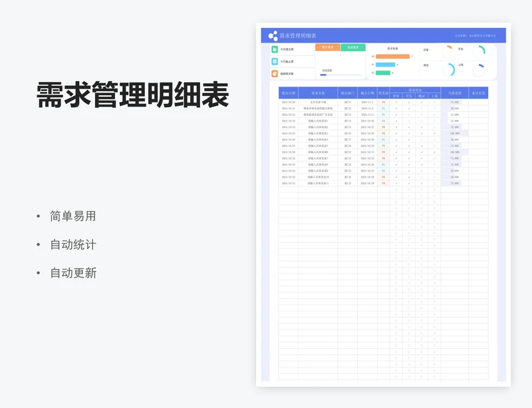Click the 需求状态 merged header cell

click(x=415, y=90)
